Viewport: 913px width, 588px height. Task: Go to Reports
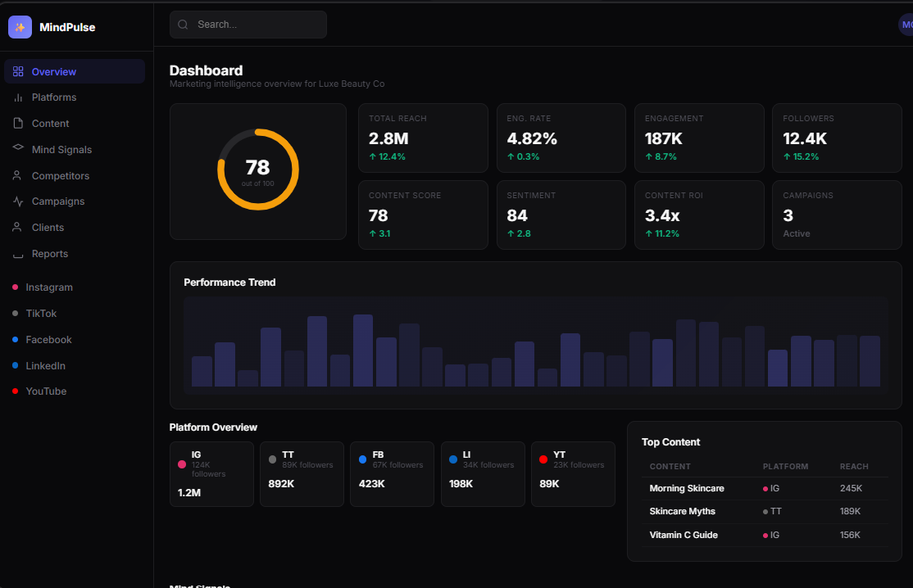(x=75, y=254)
